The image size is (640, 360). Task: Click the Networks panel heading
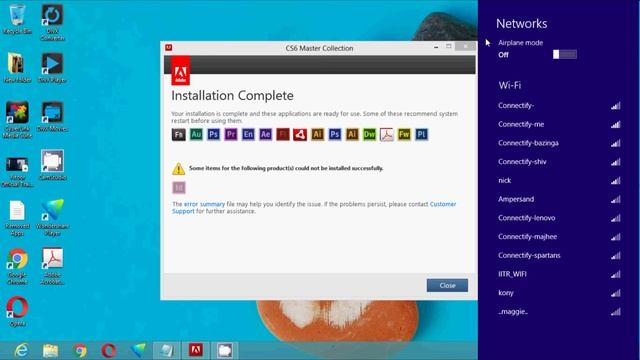pos(522,24)
